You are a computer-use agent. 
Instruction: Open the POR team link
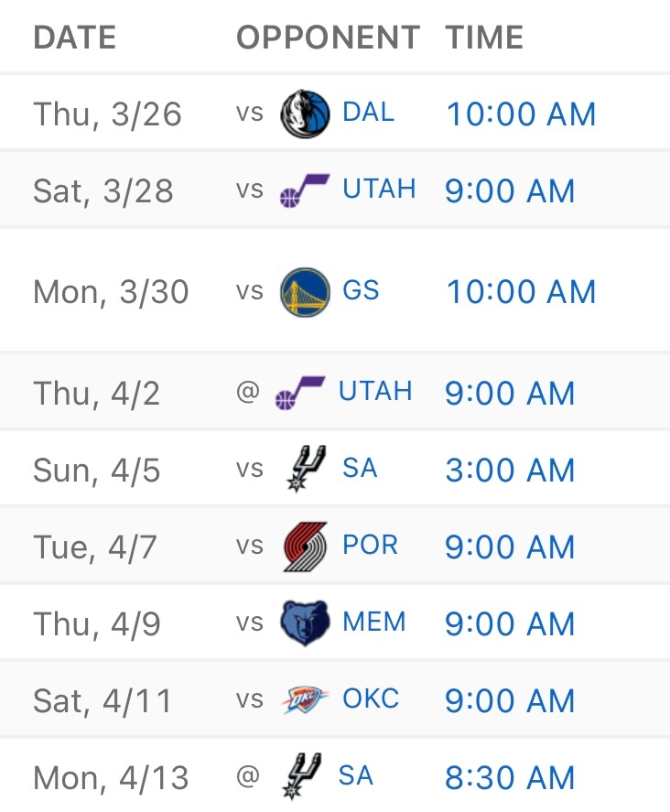370,546
